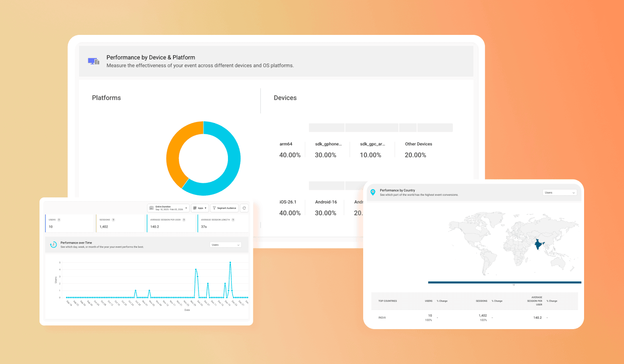Viewport: 624px width, 364px height.
Task: Open help for Average Session Length
Action: (x=233, y=220)
